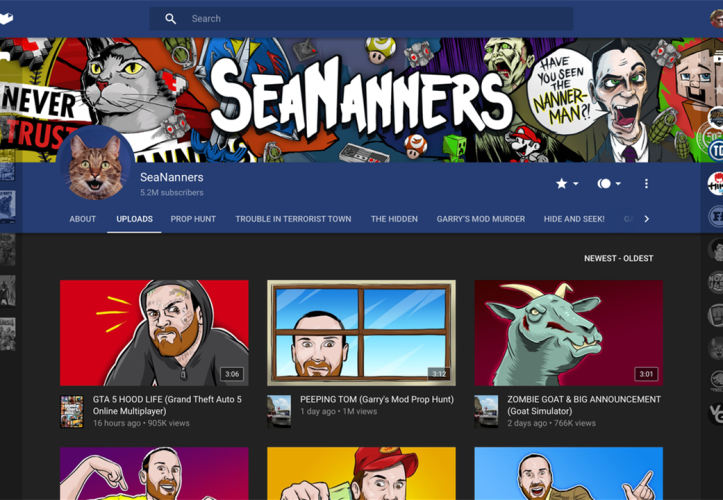Open GARRY'S MOD MURDER tab

tap(481, 219)
